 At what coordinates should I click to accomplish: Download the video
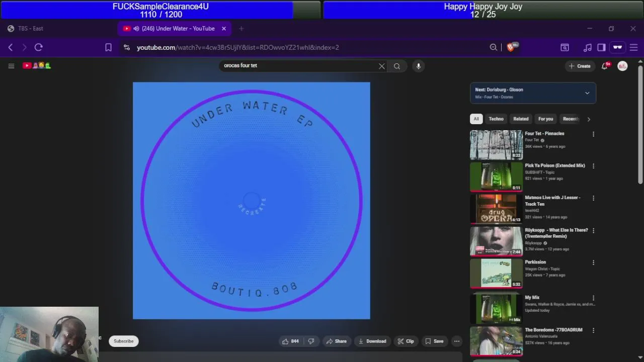click(372, 341)
